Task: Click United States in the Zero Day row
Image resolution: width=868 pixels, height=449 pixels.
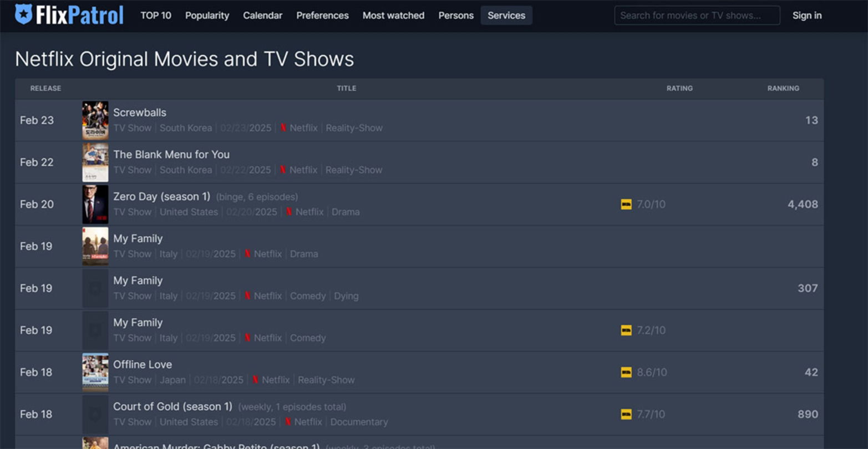Action: 189,212
